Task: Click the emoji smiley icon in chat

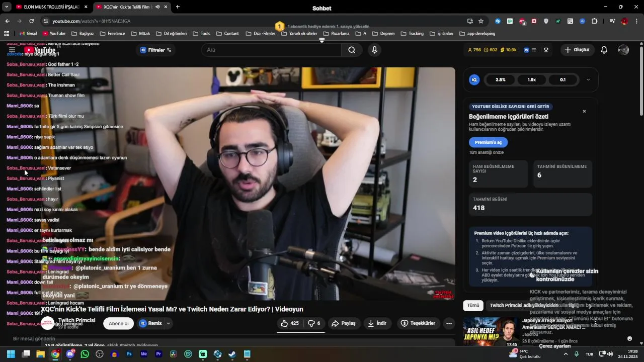Action: point(629,338)
